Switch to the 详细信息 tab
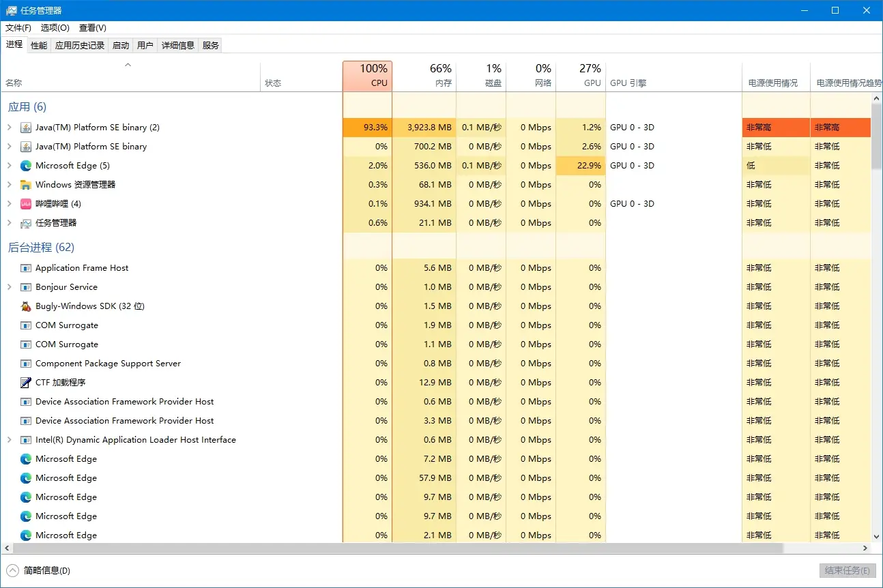The width and height of the screenshot is (883, 588). pos(178,46)
